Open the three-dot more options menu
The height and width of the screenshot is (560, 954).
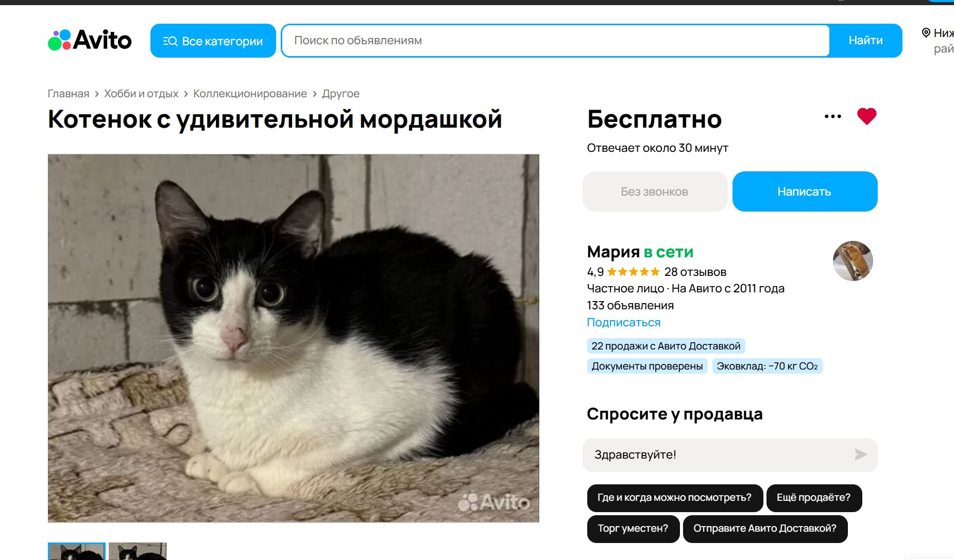point(832,116)
